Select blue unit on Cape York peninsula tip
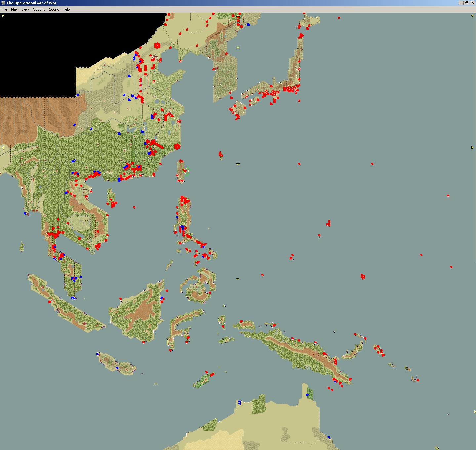The image size is (476, 450). coord(307,395)
